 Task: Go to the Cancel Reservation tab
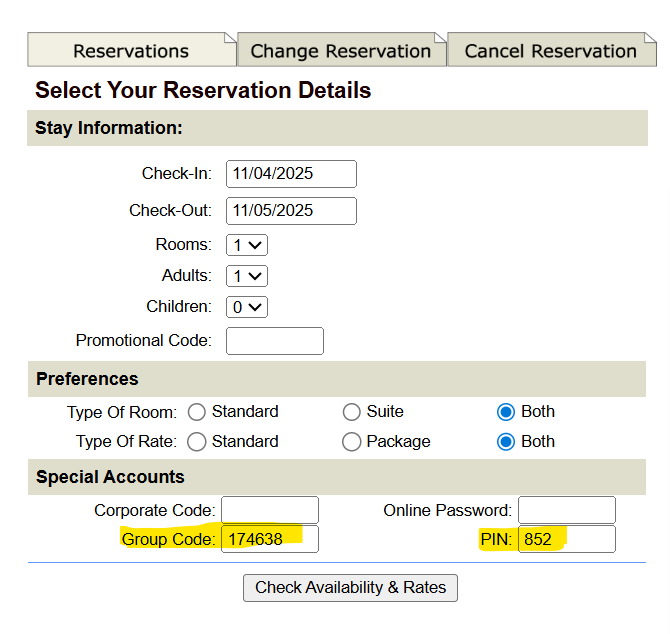pyautogui.click(x=550, y=51)
